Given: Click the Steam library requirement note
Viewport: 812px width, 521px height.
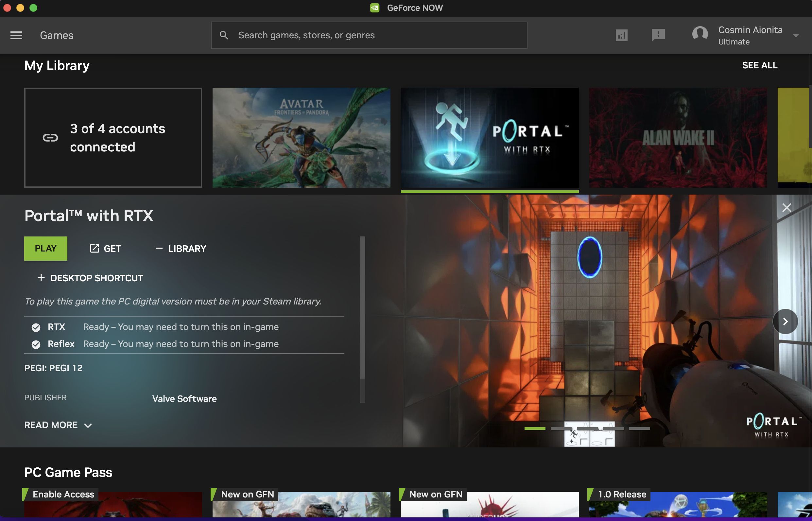Looking at the screenshot, I should click(173, 301).
